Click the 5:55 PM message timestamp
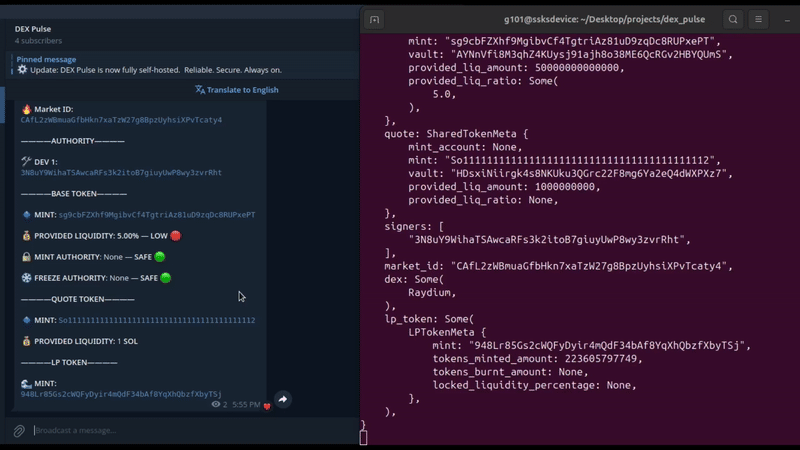Viewport: 800px width, 450px height. [246, 405]
